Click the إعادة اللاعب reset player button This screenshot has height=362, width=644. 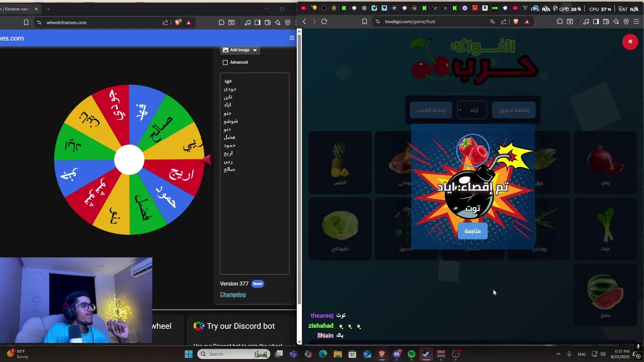431,110
